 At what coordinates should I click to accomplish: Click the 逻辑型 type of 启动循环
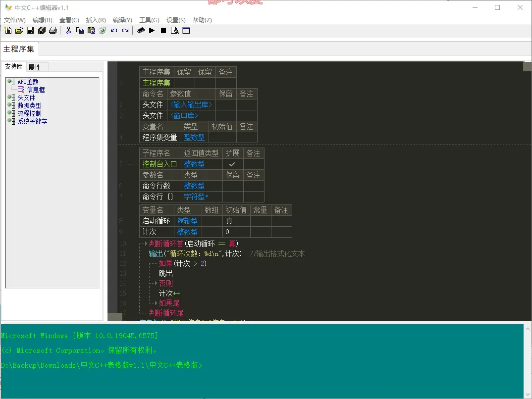(x=187, y=221)
